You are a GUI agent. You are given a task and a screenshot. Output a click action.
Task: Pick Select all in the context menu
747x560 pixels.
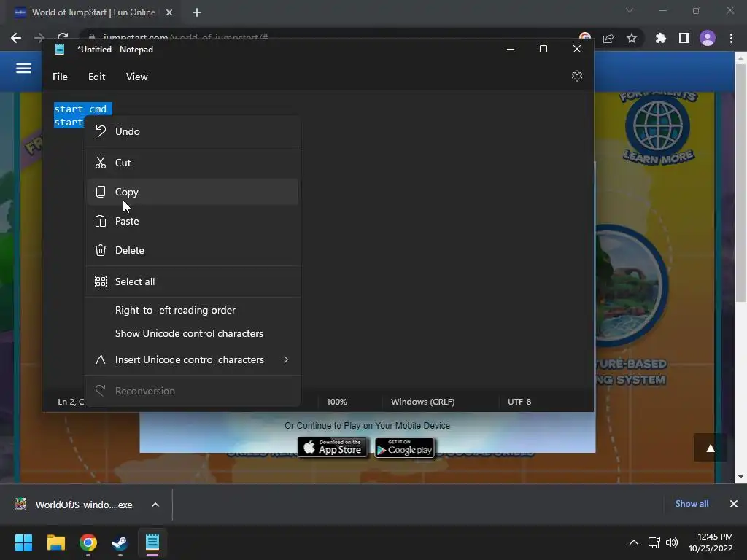coord(193,281)
